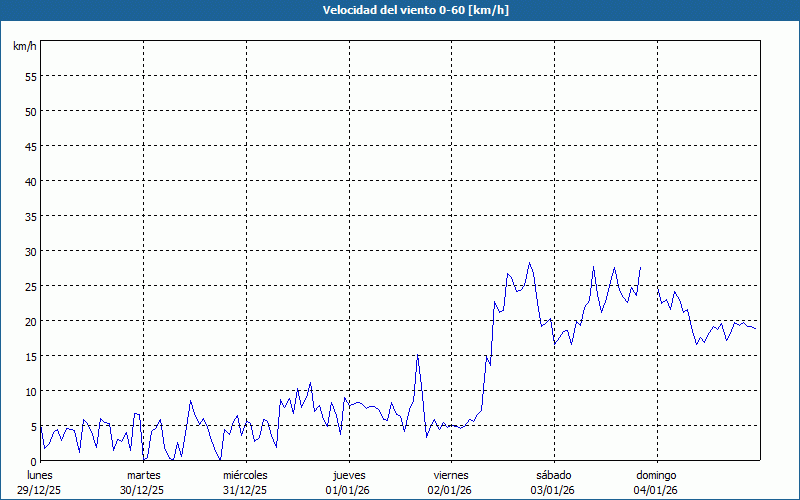Click the "sábado" day label
Image resolution: width=800 pixels, height=500 pixels.
pos(553,475)
